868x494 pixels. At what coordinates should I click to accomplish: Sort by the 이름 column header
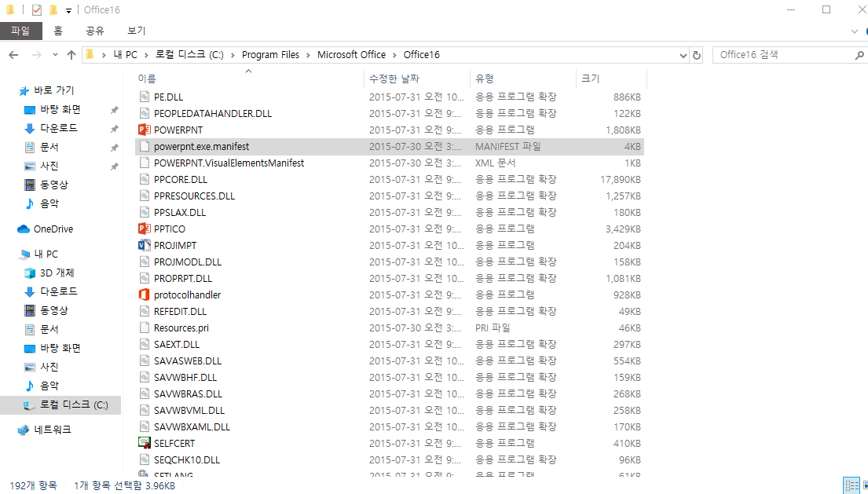pos(249,79)
